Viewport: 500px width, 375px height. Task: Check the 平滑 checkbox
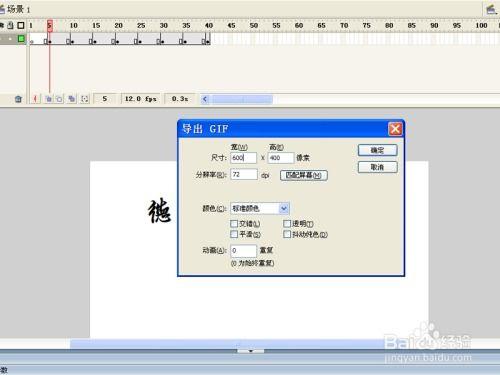(234, 234)
